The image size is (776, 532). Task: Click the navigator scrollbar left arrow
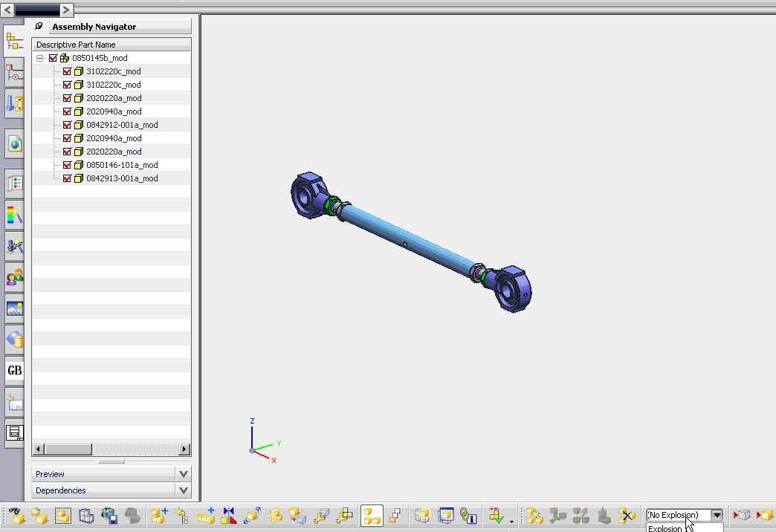pos(39,450)
